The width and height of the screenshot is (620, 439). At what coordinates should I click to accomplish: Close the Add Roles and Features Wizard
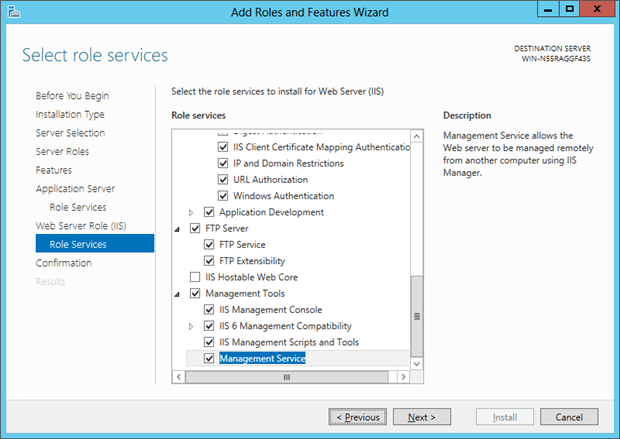tap(597, 9)
